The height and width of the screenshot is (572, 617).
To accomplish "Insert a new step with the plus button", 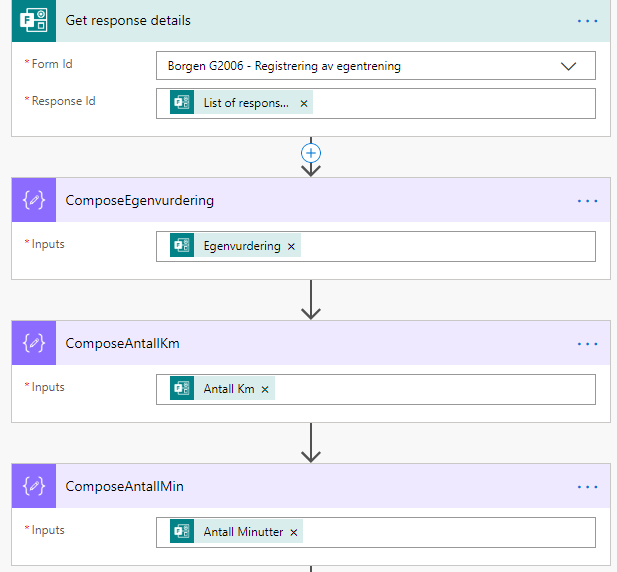I will (311, 153).
